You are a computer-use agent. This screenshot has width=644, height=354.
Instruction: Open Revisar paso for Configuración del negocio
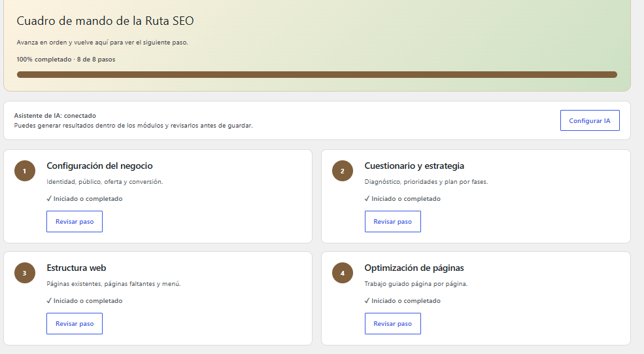75,222
